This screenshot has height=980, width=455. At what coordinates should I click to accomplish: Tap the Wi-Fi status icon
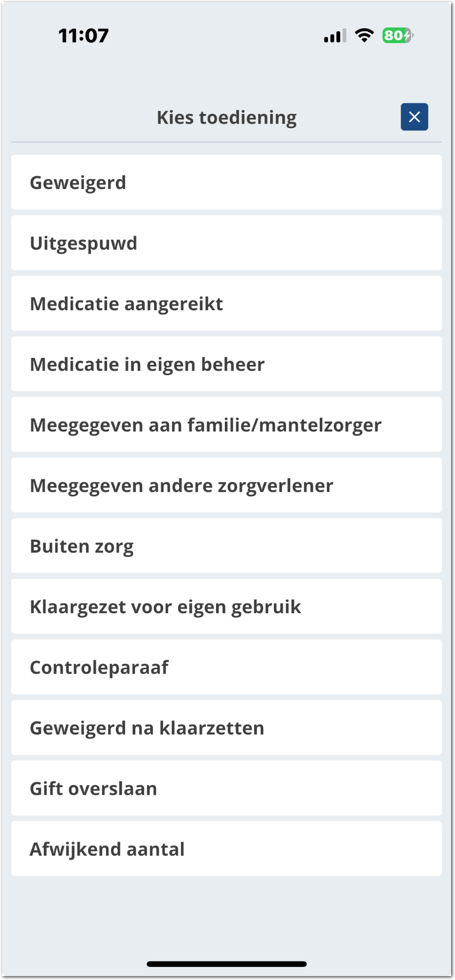point(364,36)
